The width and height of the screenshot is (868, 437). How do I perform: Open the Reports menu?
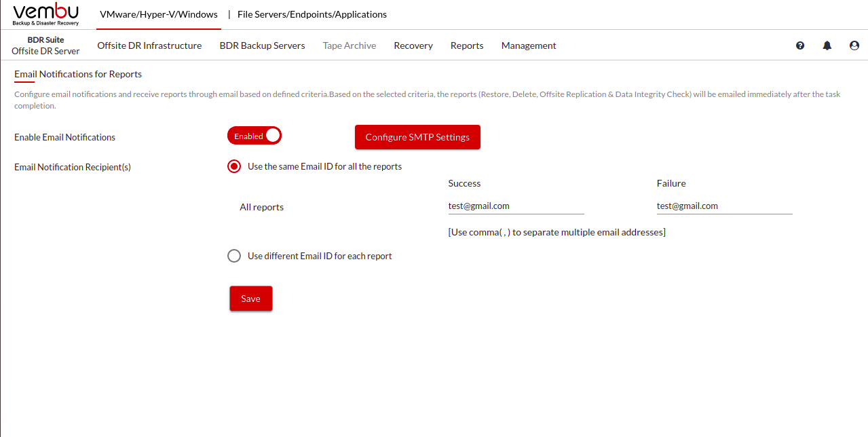467,45
